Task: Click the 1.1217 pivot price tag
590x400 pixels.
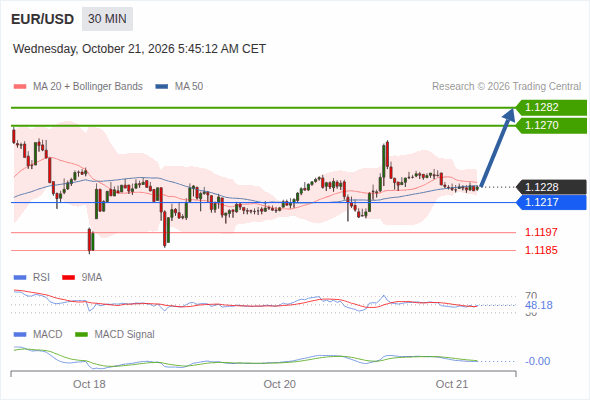Action: [x=551, y=202]
